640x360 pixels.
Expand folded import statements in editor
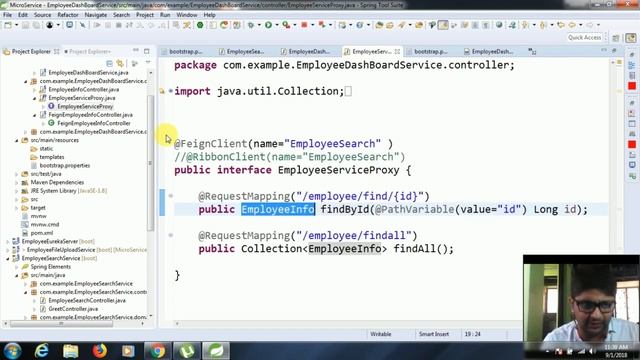171,91
